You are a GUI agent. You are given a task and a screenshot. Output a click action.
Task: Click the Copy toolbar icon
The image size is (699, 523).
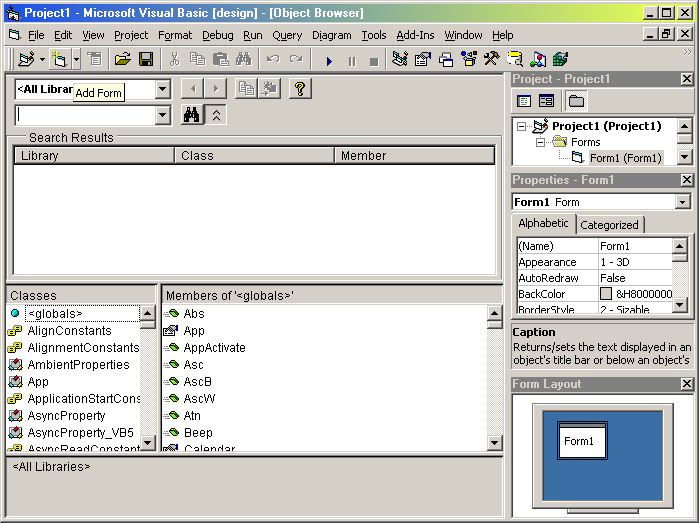pos(197,59)
